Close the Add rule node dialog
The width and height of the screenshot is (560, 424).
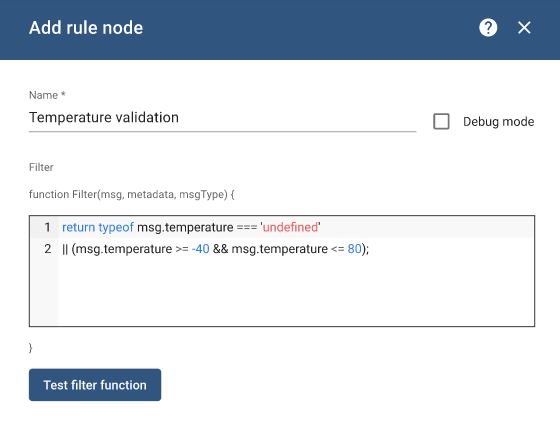(524, 28)
